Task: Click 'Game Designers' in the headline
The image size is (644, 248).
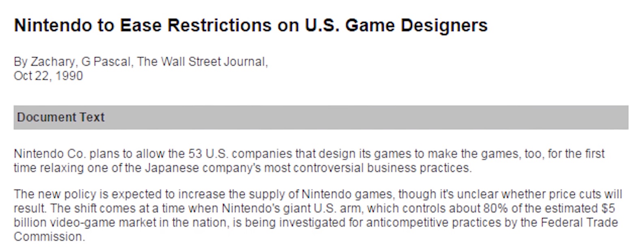Action: click(416, 25)
